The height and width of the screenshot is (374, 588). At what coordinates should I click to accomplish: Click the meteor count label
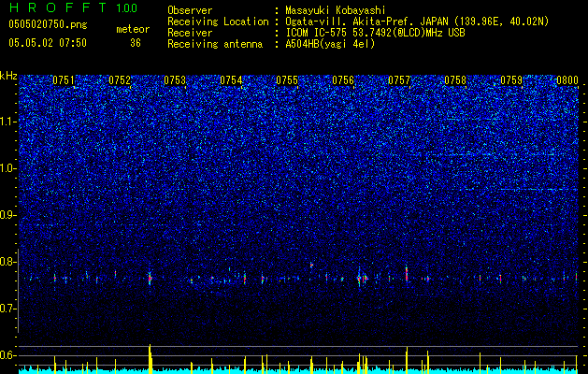(x=133, y=29)
